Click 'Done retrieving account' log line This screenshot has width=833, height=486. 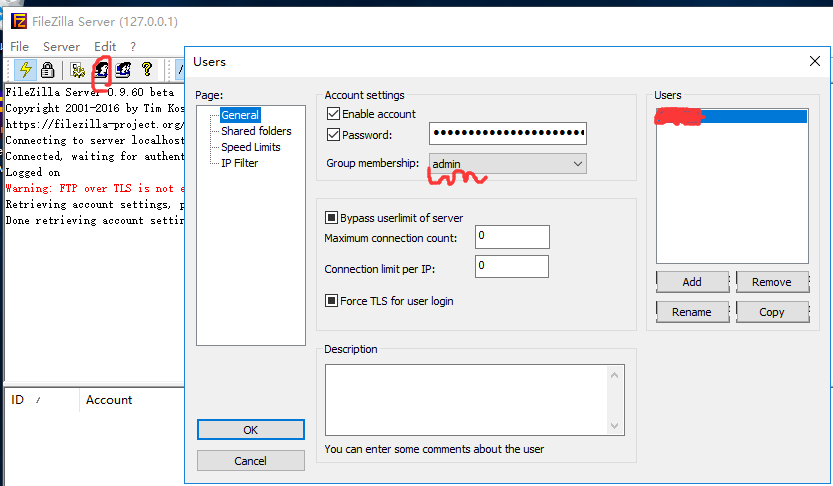pos(95,220)
